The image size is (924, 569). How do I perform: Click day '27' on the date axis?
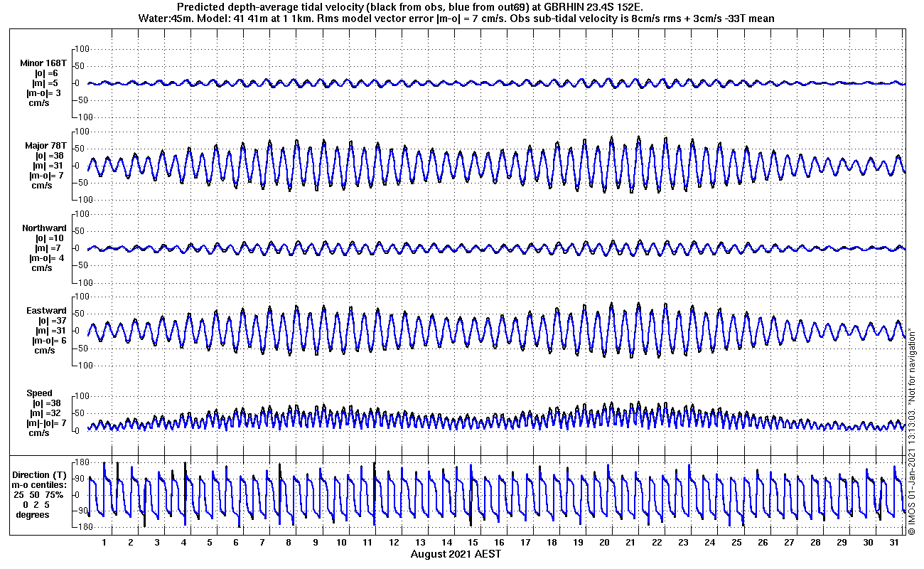pyautogui.click(x=789, y=543)
